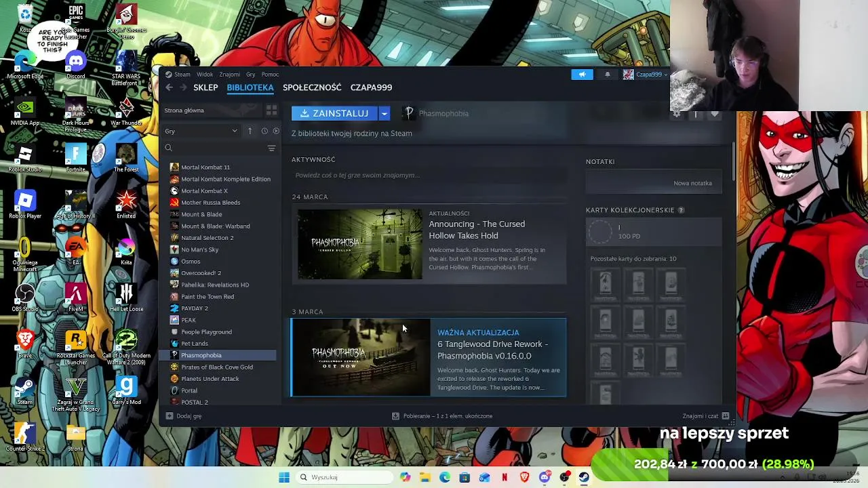This screenshot has height=488, width=868.
Task: Open the NVIDIA App desktop icon
Action: pos(25,110)
